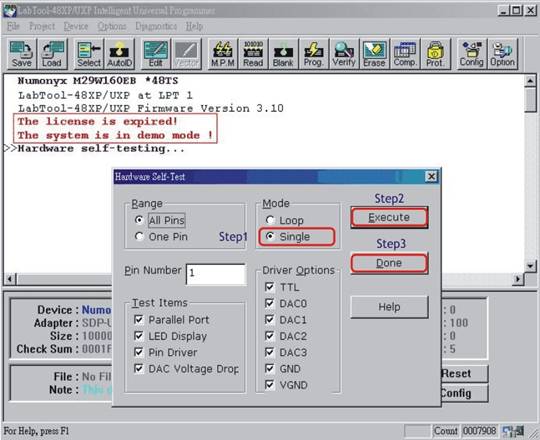Click the 'LabTool-48XP/UXP at LPT 1' line
Screen dimensions: 540x440
coord(105,95)
